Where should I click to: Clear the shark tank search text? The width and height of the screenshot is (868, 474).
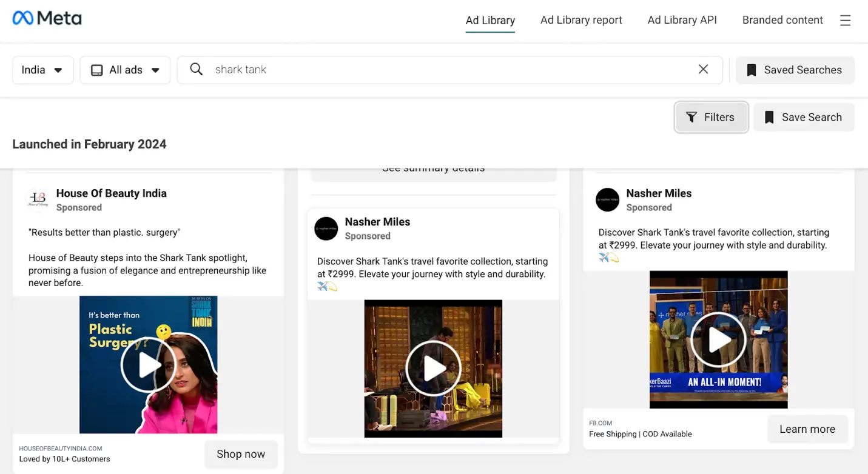703,69
